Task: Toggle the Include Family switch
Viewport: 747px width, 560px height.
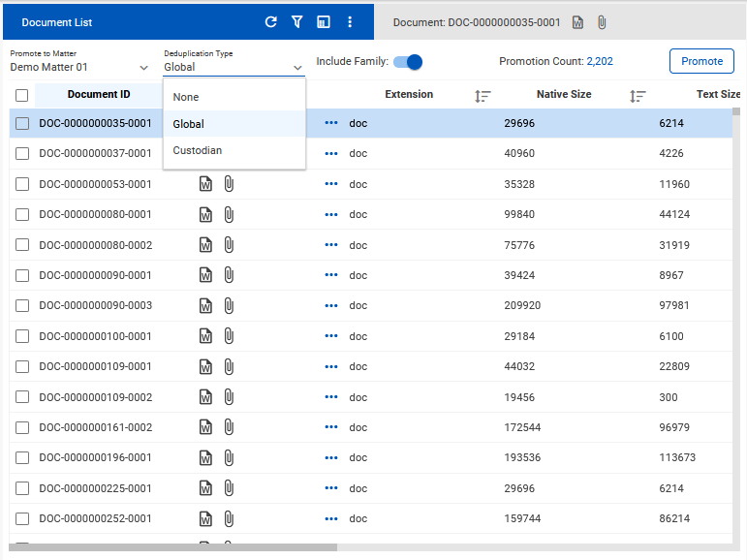Action: [x=408, y=62]
